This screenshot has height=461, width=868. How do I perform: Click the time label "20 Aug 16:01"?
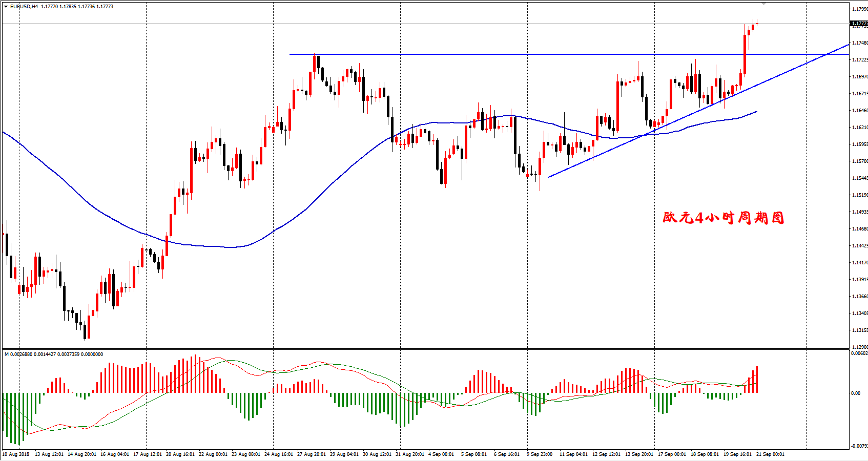coord(180,454)
